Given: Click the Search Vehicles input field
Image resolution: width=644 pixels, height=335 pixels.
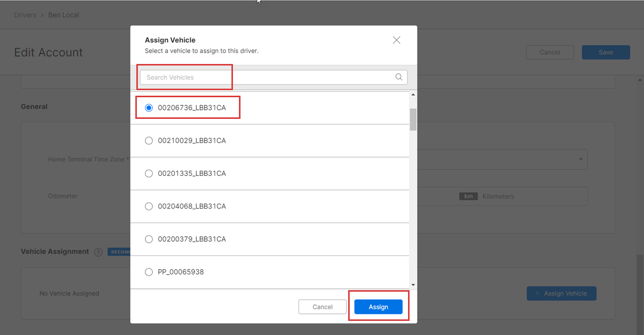Looking at the screenshot, I should [267, 77].
